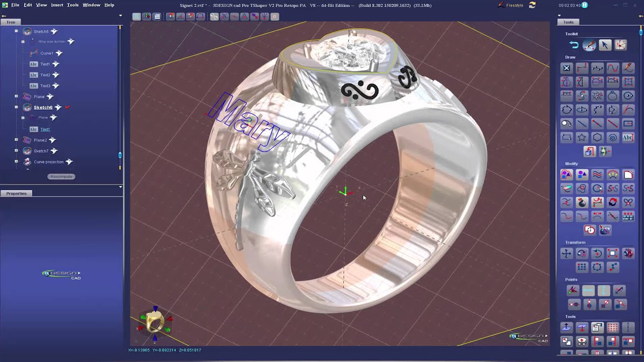Click the Recompute button

pos(61,176)
